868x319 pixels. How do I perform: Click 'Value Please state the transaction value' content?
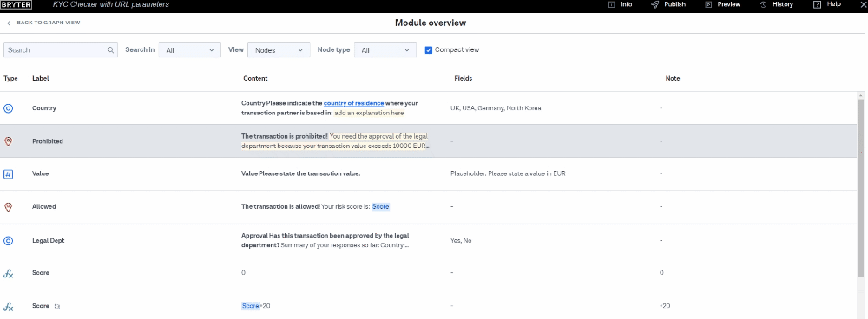click(x=301, y=173)
